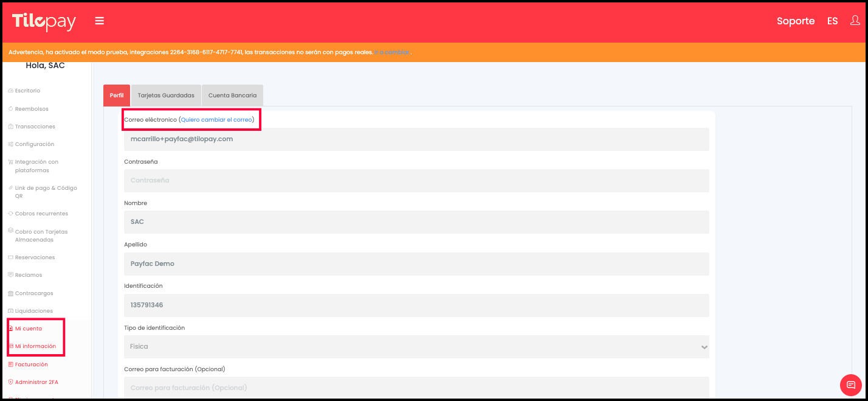Open the chat support bubble icon
This screenshot has height=401, width=868.
(x=850, y=385)
